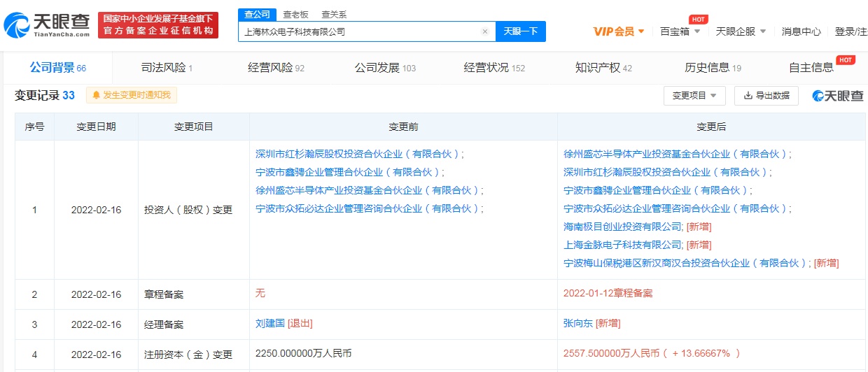Click 2250.000000万人民币 value
Screen dimensions: 868x372
coord(303,353)
